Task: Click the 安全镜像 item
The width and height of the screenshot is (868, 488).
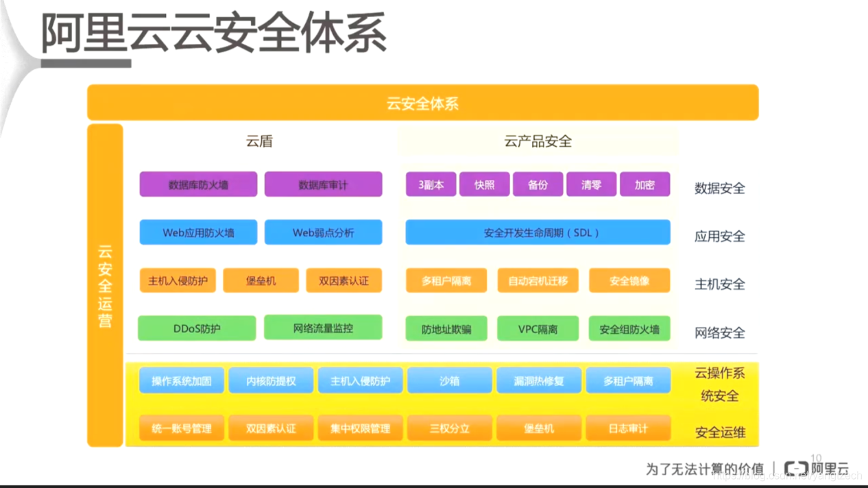Action: [629, 280]
